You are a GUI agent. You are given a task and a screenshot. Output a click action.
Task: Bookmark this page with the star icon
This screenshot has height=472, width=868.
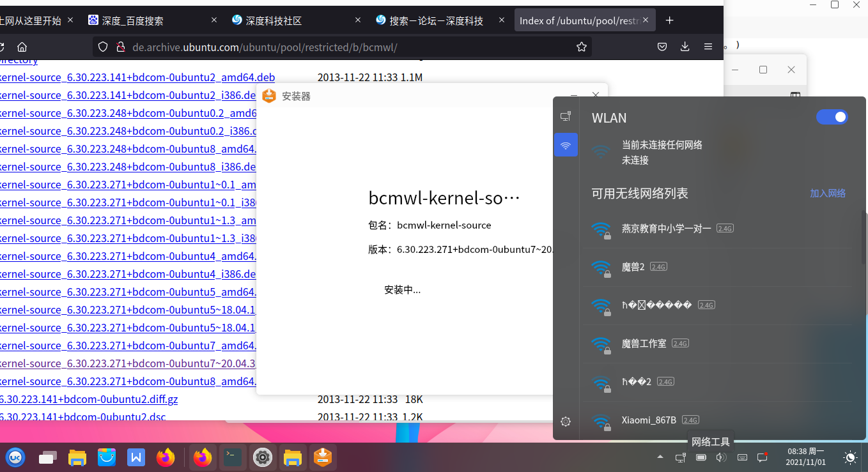pyautogui.click(x=582, y=47)
